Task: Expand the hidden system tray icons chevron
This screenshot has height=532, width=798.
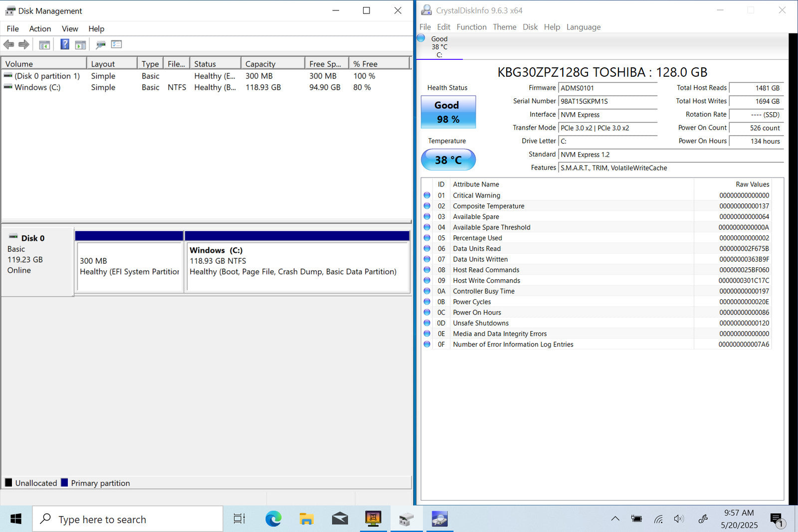Action: (615, 519)
